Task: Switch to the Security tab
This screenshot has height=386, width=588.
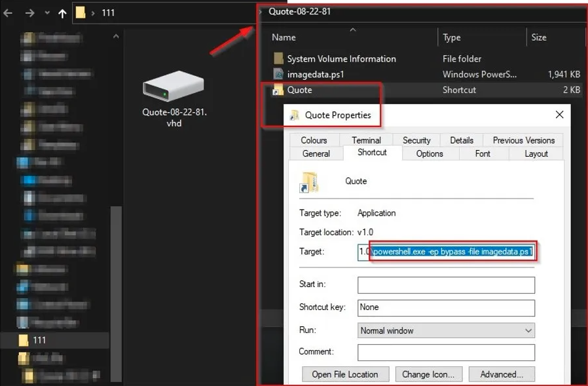Action: [416, 140]
